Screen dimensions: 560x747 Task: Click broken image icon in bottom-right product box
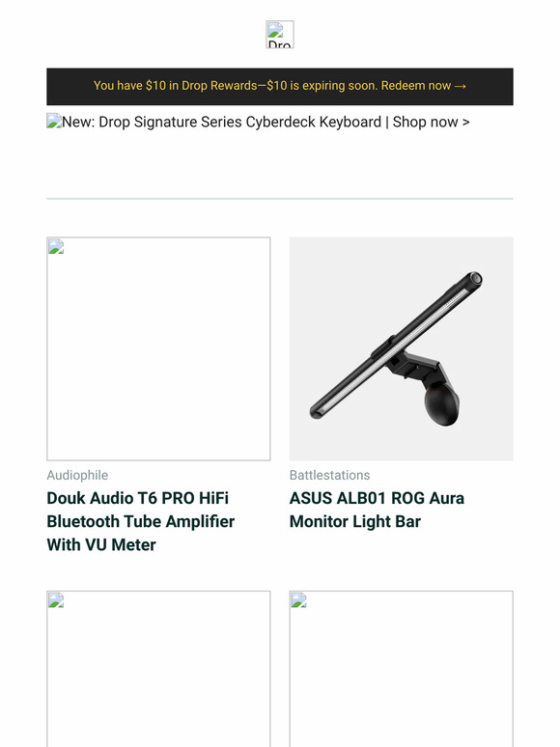298,599
